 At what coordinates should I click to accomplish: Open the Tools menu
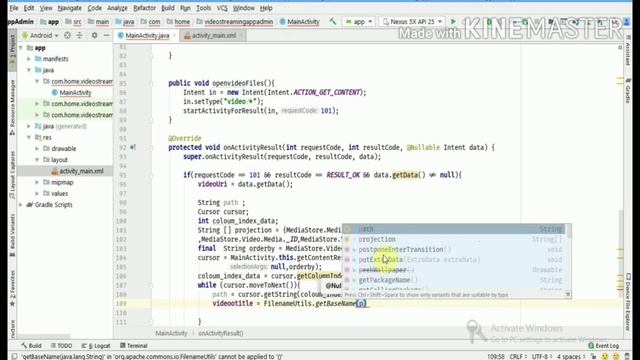click(203, 8)
